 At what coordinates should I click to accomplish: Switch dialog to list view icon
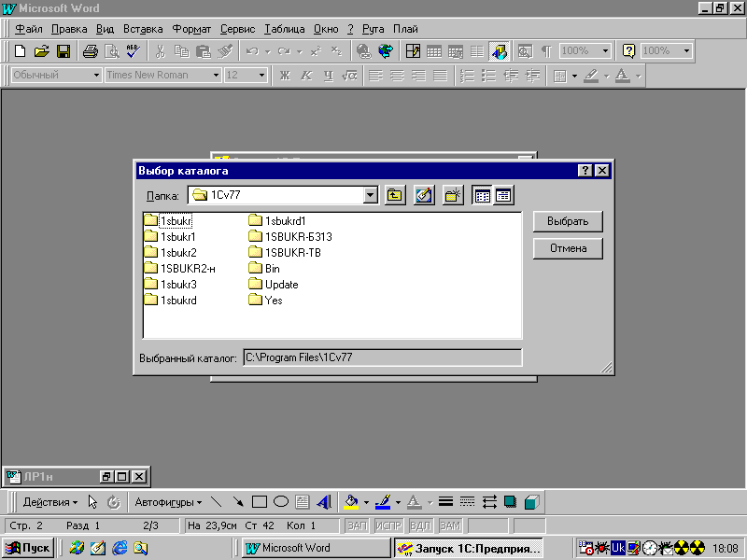tap(482, 195)
